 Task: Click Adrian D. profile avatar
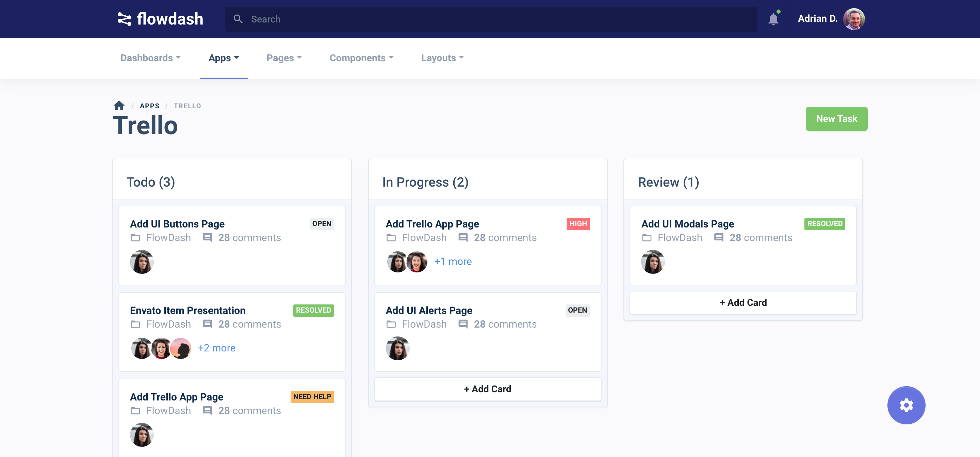pyautogui.click(x=854, y=19)
